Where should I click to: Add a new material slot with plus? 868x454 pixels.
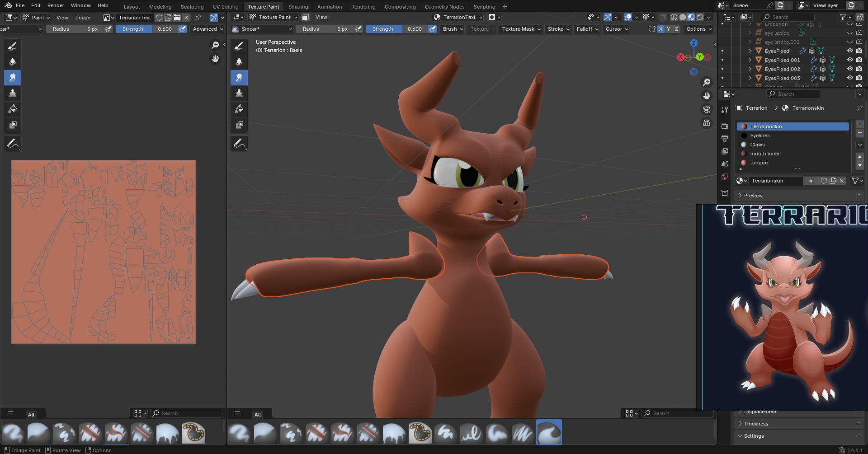[860, 124]
